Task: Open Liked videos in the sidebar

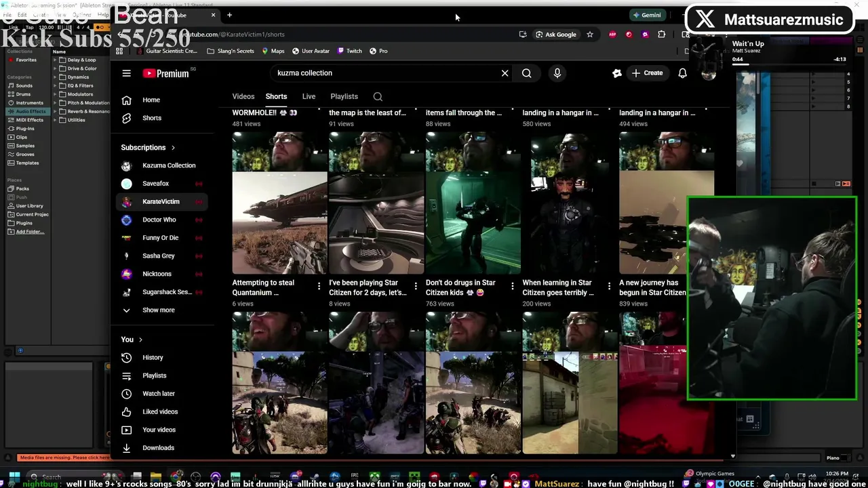Action: tap(161, 411)
